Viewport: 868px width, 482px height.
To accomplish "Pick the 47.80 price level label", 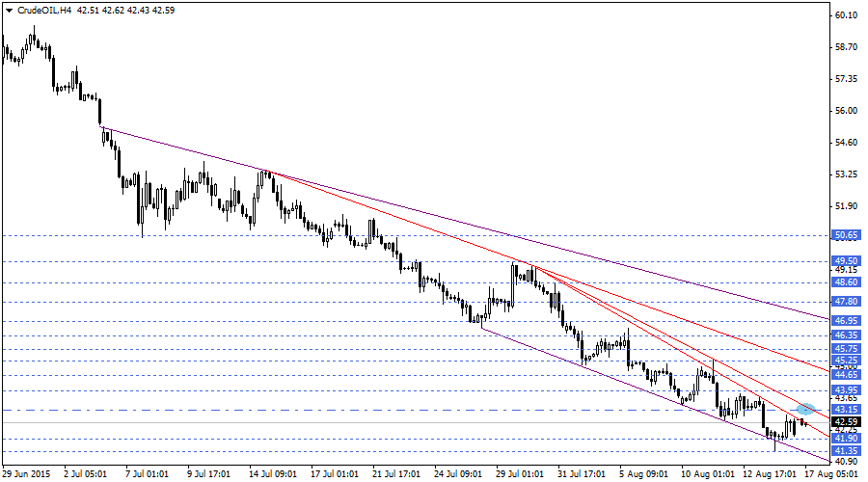I will tap(846, 302).
